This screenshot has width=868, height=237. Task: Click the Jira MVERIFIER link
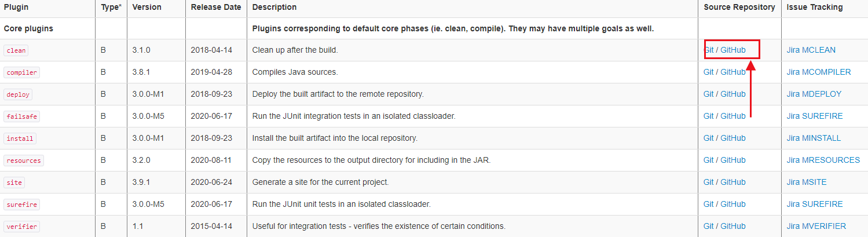click(816, 226)
